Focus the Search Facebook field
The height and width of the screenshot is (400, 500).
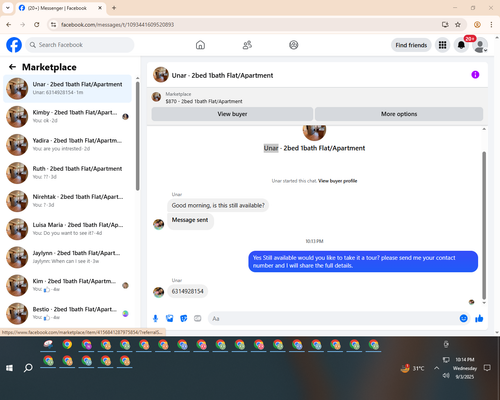pyautogui.click(x=80, y=45)
